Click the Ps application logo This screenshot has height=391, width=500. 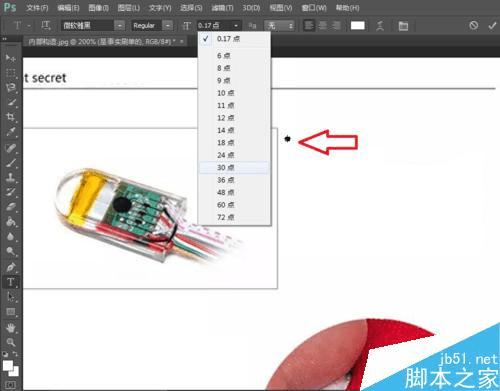point(10,7)
